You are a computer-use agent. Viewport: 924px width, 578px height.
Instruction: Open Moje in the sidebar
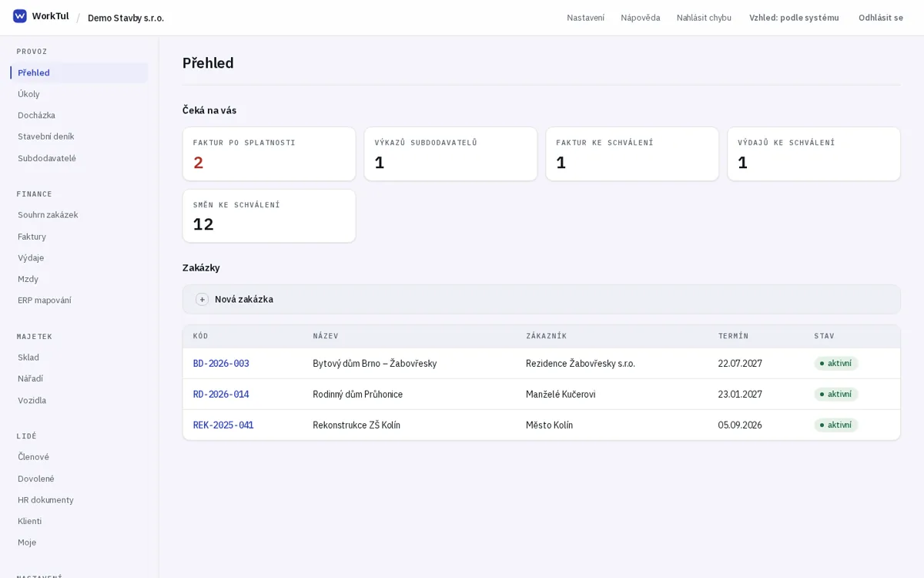pyautogui.click(x=79, y=543)
